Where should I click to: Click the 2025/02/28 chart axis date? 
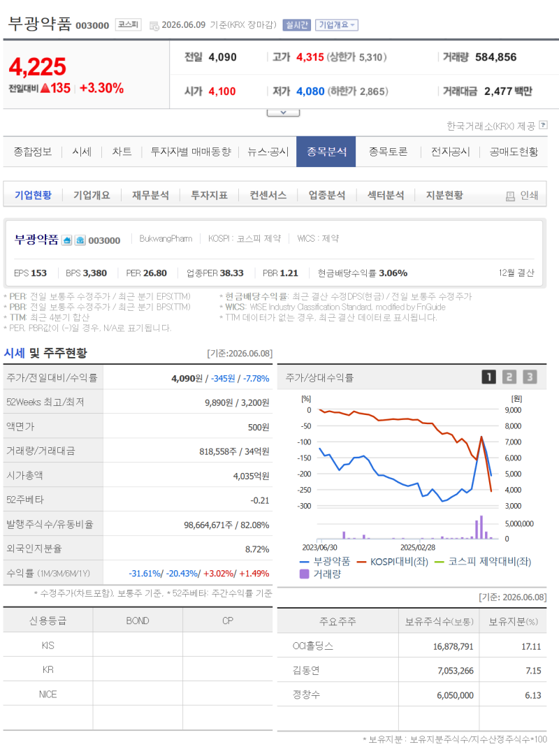coord(418,547)
